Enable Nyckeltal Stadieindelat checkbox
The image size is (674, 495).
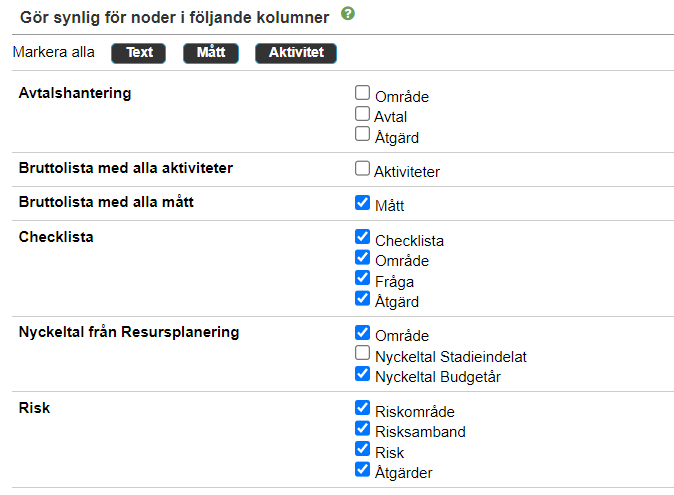362,353
